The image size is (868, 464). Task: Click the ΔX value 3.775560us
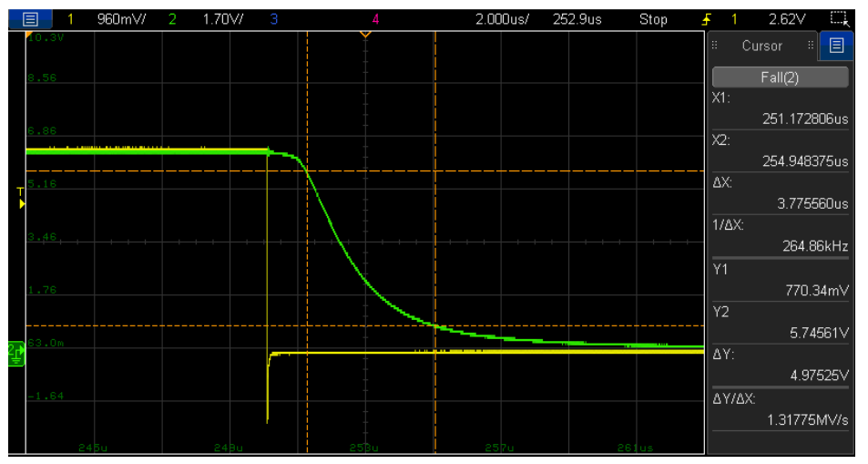pos(812,203)
